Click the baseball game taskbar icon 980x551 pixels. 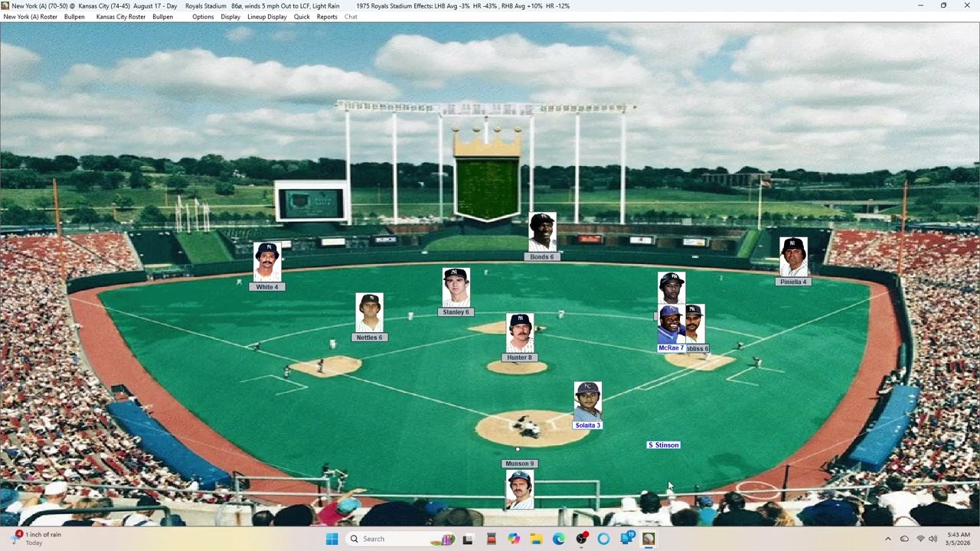648,539
